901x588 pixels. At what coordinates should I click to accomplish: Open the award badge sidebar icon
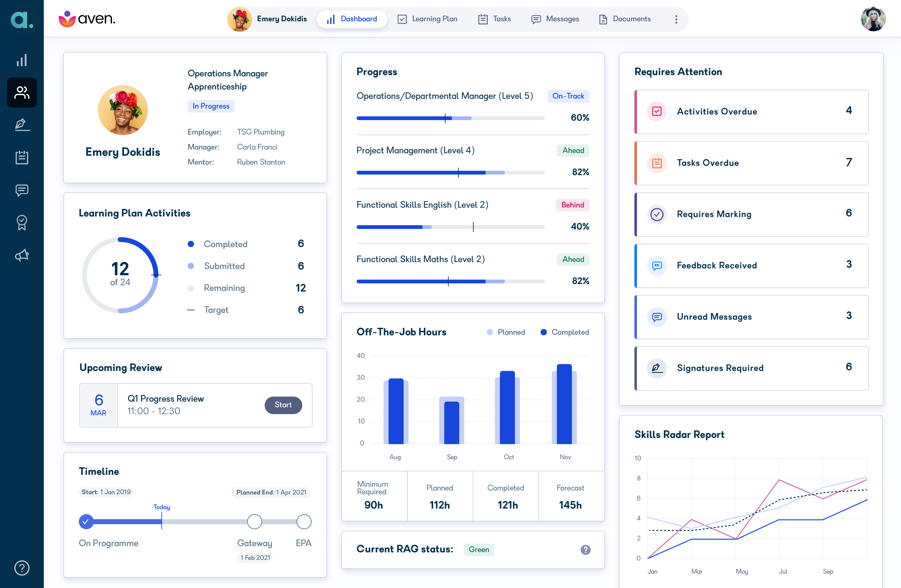(x=22, y=223)
